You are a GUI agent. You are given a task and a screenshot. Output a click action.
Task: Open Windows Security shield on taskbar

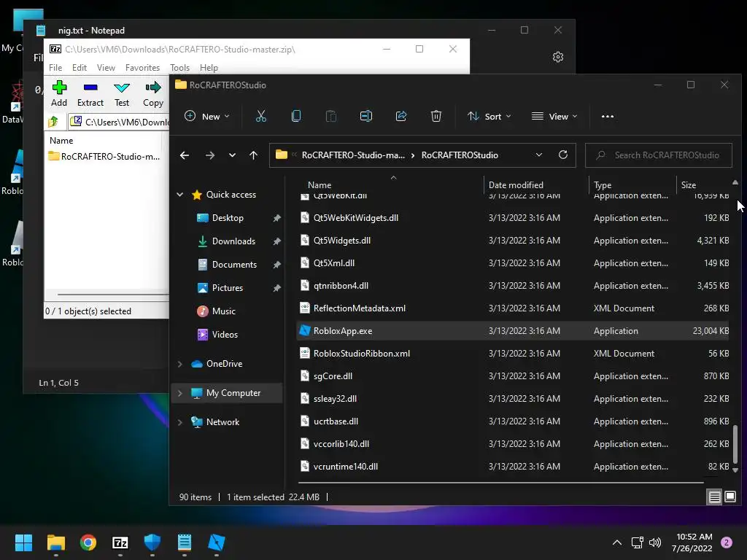tap(152, 542)
